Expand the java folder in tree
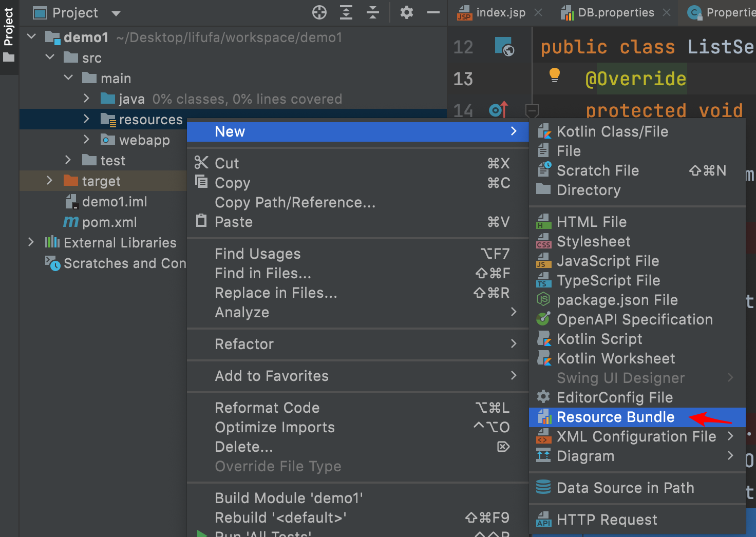This screenshot has height=537, width=756. tap(86, 99)
